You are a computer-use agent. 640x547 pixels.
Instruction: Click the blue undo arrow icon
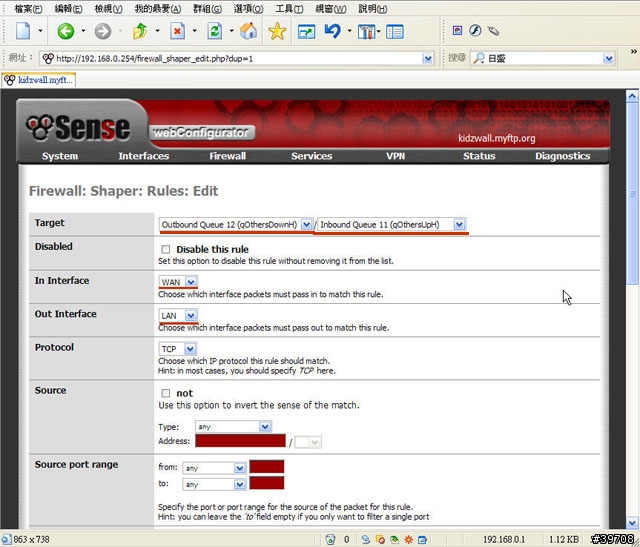tap(333, 31)
